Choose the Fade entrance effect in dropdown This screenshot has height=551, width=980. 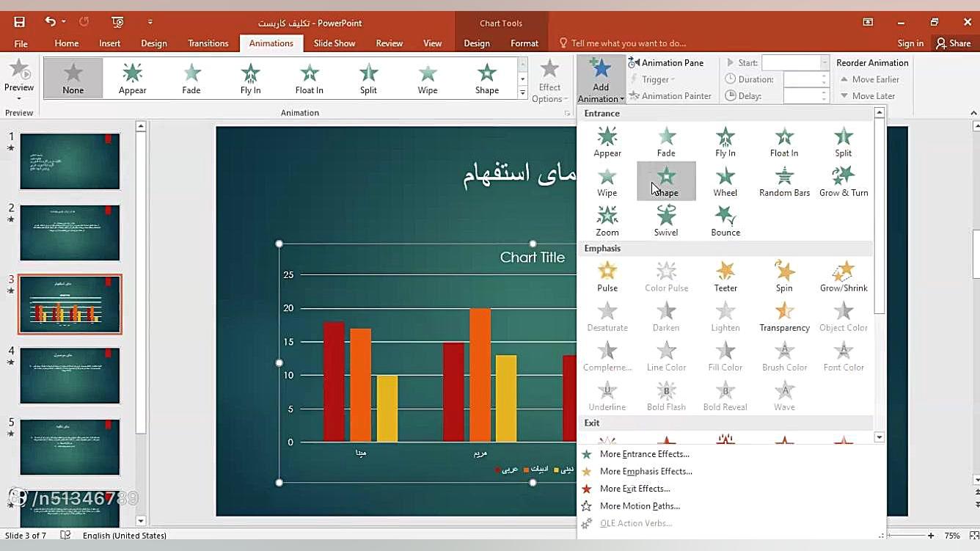tap(666, 142)
